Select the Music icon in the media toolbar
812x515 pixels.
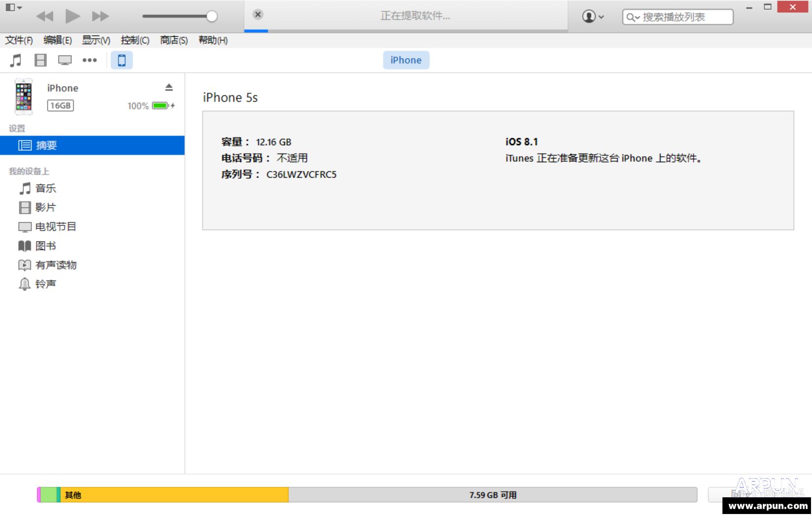[15, 60]
